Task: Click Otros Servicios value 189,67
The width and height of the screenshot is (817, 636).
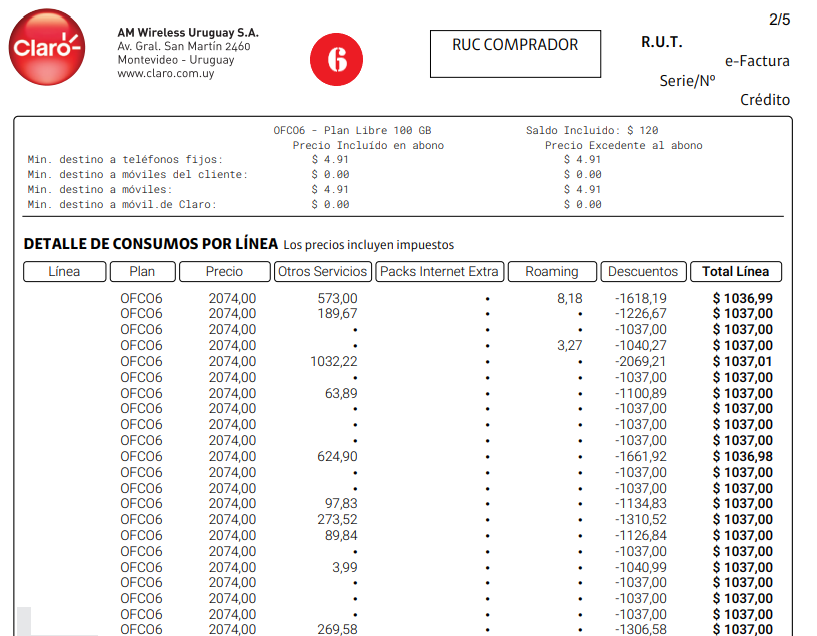Action: pyautogui.click(x=337, y=314)
